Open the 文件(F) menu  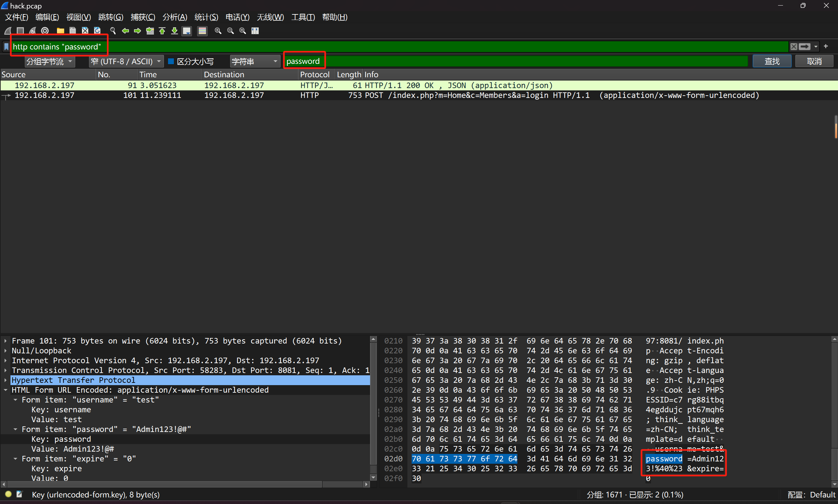[17, 17]
